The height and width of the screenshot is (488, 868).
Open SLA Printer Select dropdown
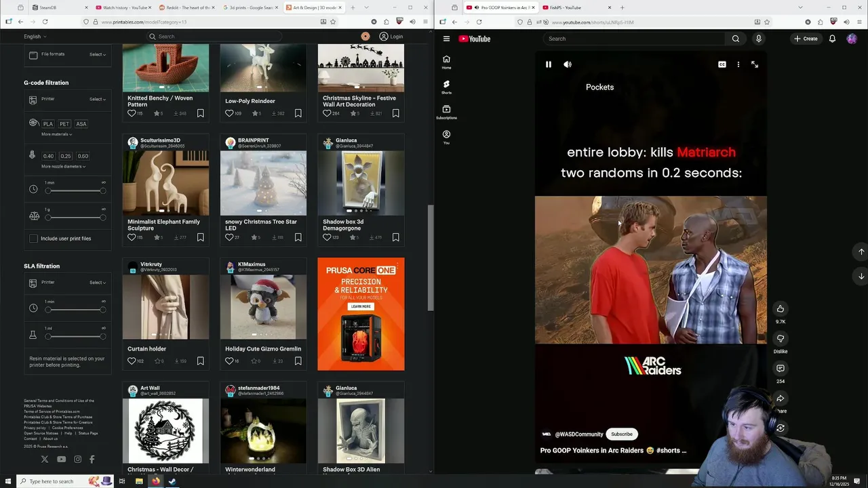98,283
